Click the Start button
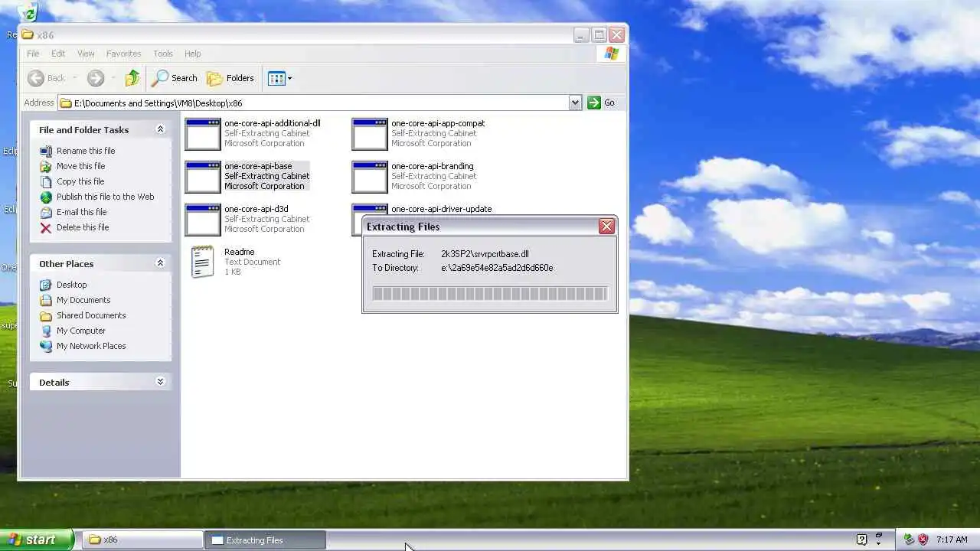The height and width of the screenshot is (551, 980). pos(36,540)
